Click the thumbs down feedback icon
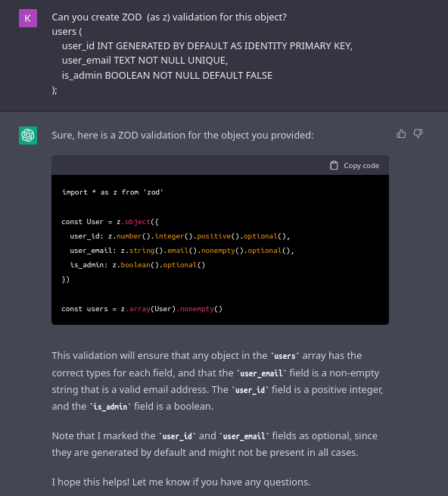This screenshot has width=448, height=496. tap(418, 134)
